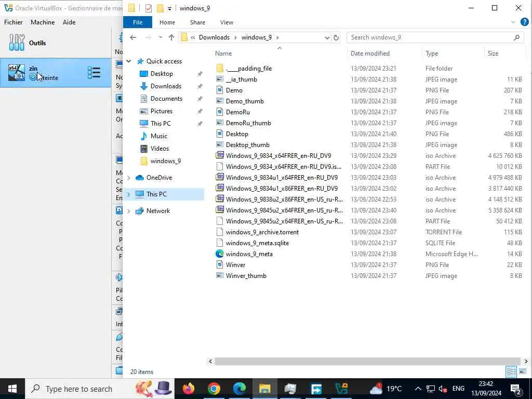Click Downloads in the address breadcrumb
The width and height of the screenshot is (532, 399).
[214, 37]
